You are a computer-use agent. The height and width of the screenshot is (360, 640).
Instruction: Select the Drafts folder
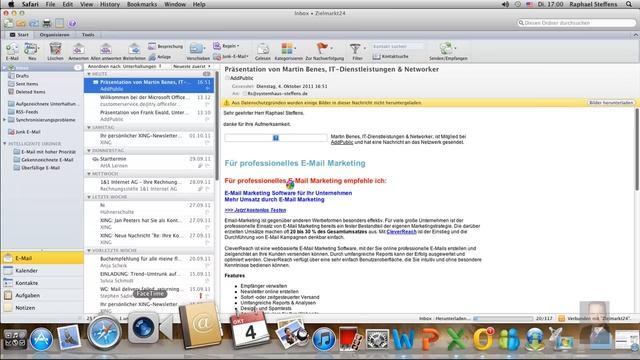tap(22, 76)
